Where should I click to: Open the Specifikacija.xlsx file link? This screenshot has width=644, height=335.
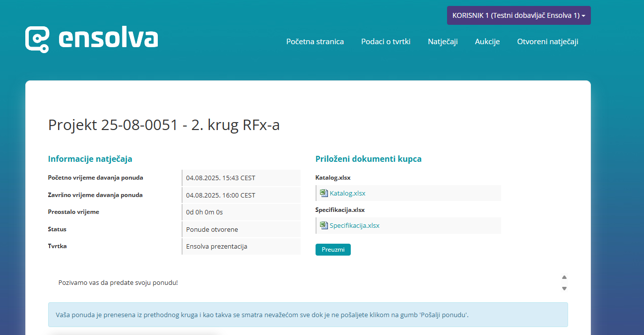pyautogui.click(x=354, y=225)
